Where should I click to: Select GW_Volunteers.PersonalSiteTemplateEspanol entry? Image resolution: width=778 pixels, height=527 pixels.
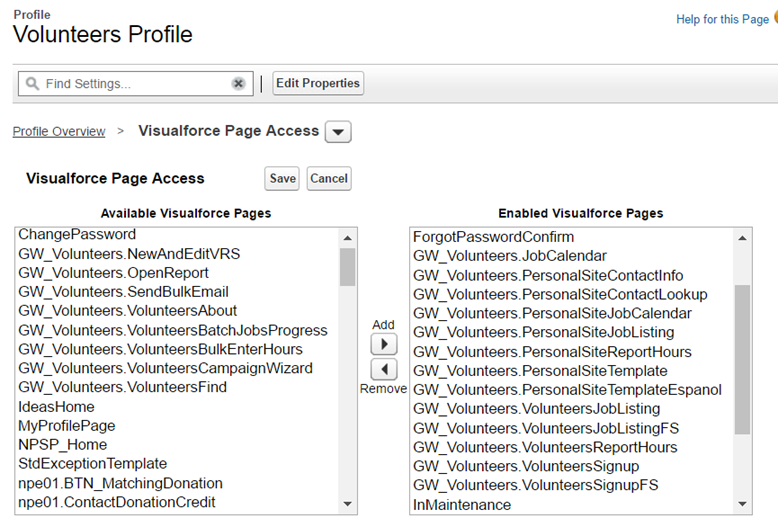pos(573,390)
